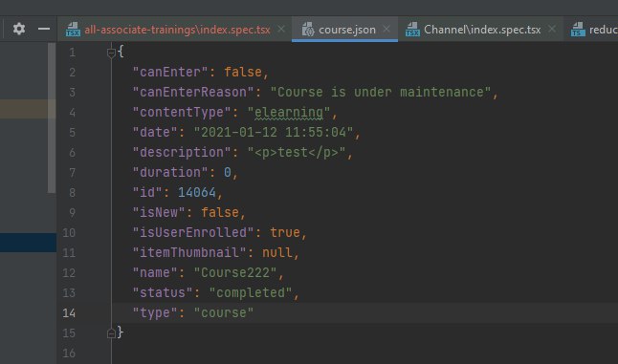This screenshot has width=618, height=364.
Task: Open the Channel\index.spec.tsx tab
Action: pos(482,30)
